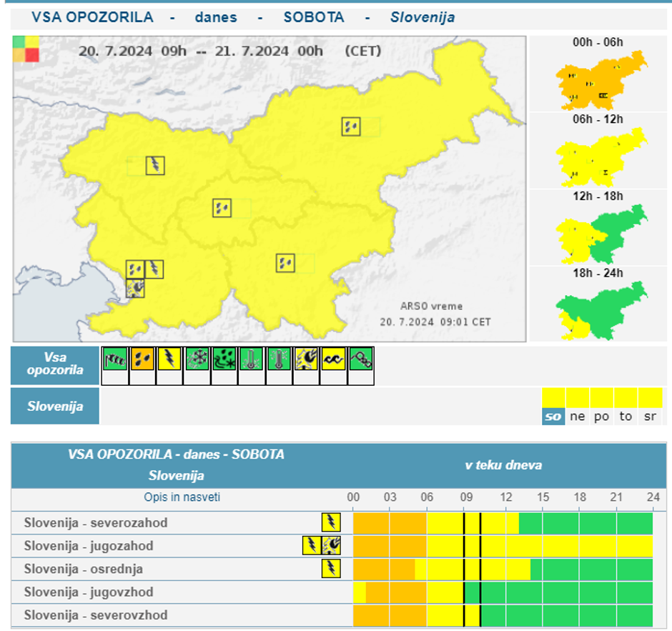Click the rain icon on northeast map region
This screenshot has height=631, width=672.
click(350, 126)
